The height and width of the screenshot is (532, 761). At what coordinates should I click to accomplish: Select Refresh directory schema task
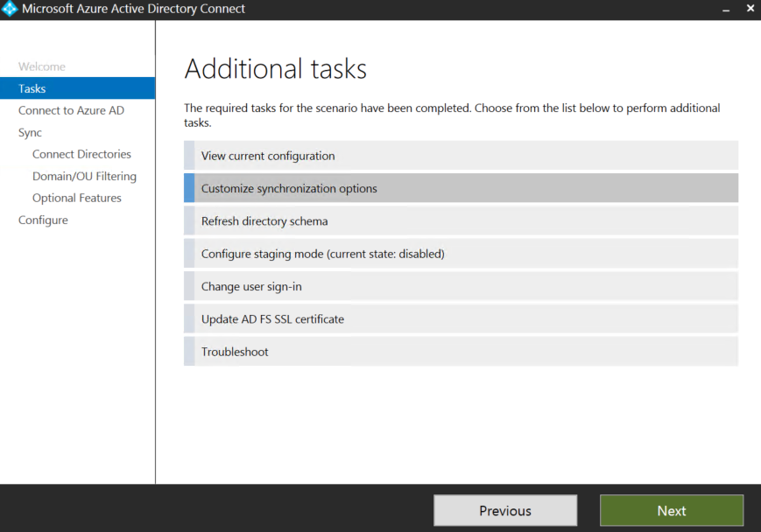pyautogui.click(x=461, y=221)
